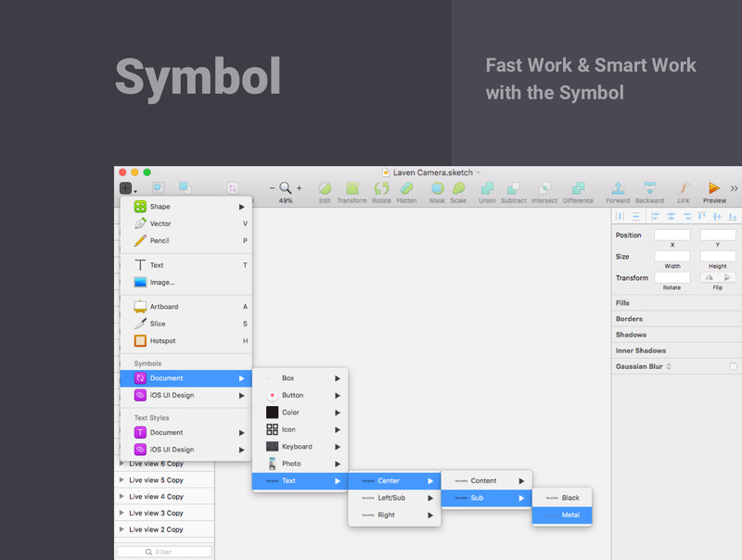Insert the Black text symbol

coord(562,498)
